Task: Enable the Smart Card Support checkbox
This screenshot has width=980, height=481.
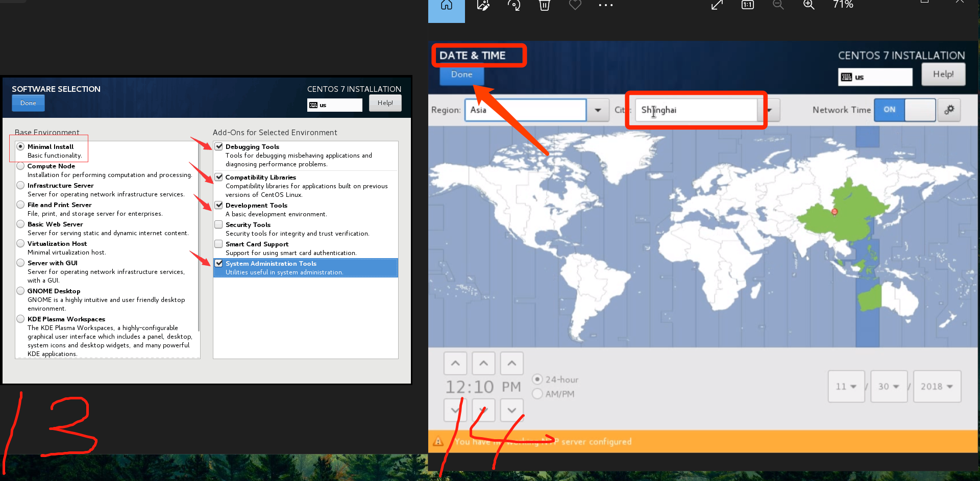Action: [218, 244]
